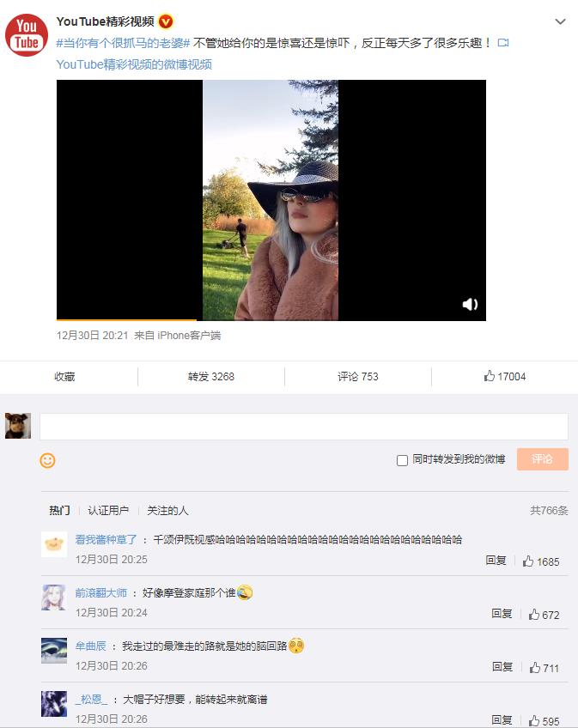578x728 pixels.
Task: Open the emoji picker smiley icon
Action: tap(47, 460)
